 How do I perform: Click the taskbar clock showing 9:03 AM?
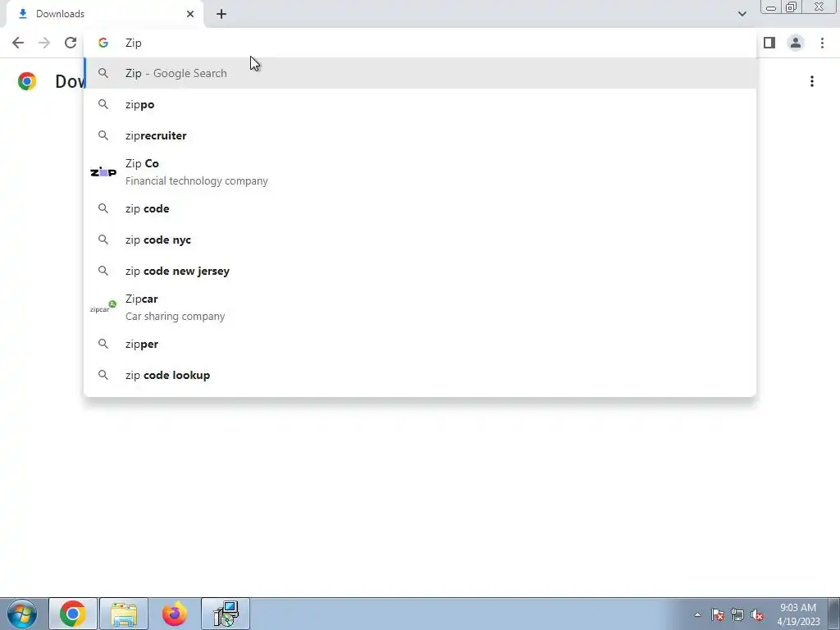coord(798,614)
